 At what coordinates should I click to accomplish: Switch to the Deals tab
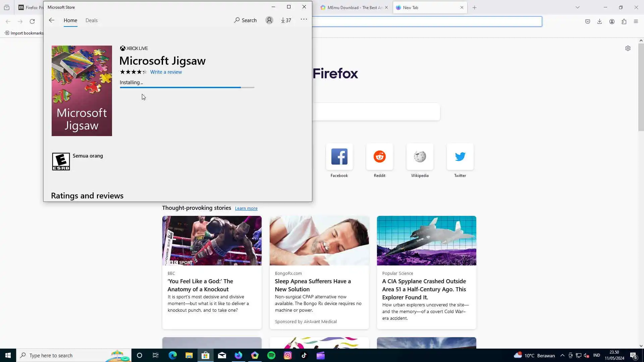tap(91, 20)
